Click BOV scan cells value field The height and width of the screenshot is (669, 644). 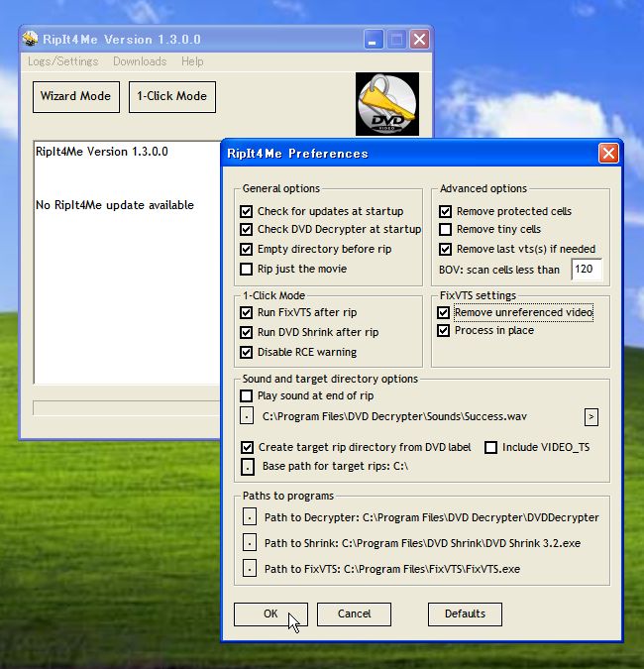tap(587, 270)
